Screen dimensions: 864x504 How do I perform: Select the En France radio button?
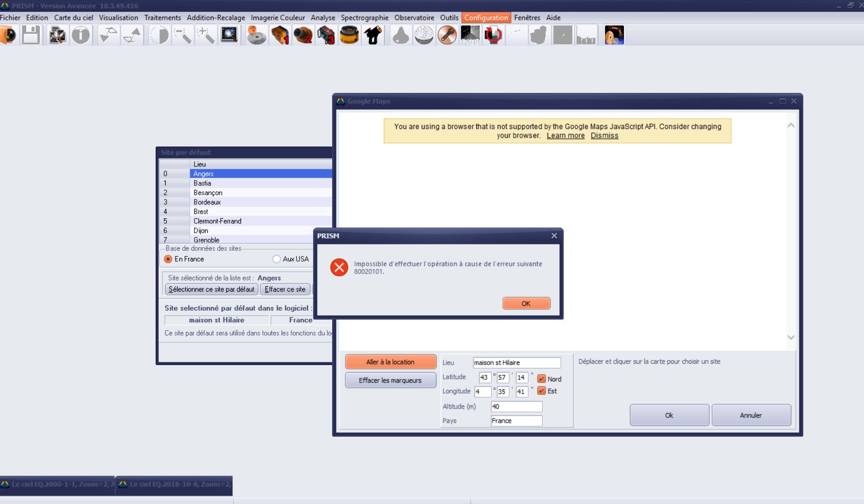(168, 259)
